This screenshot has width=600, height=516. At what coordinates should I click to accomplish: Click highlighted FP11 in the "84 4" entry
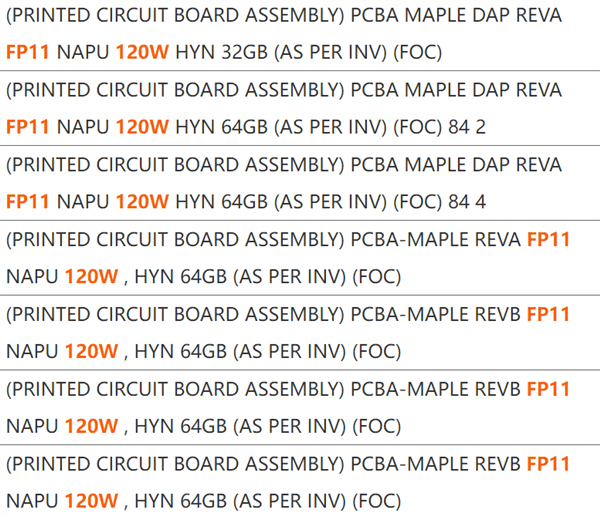[28, 201]
